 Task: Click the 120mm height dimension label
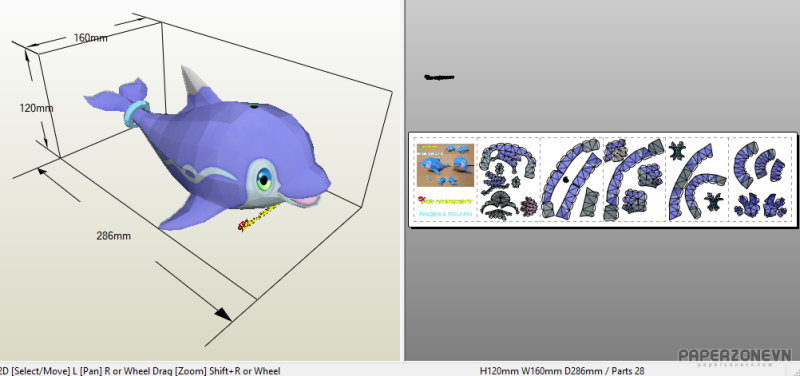(36, 108)
